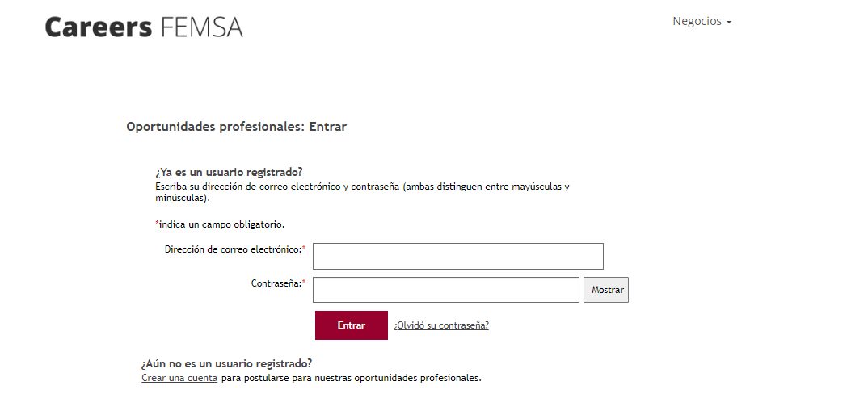The height and width of the screenshot is (394, 868).
Task: Focus the Dirección de correo electrónico field
Action: [457, 256]
